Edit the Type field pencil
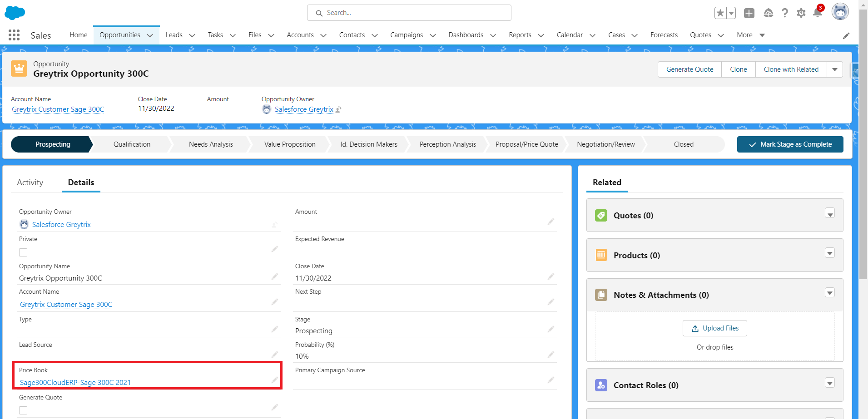This screenshot has height=419, width=868. [x=275, y=329]
